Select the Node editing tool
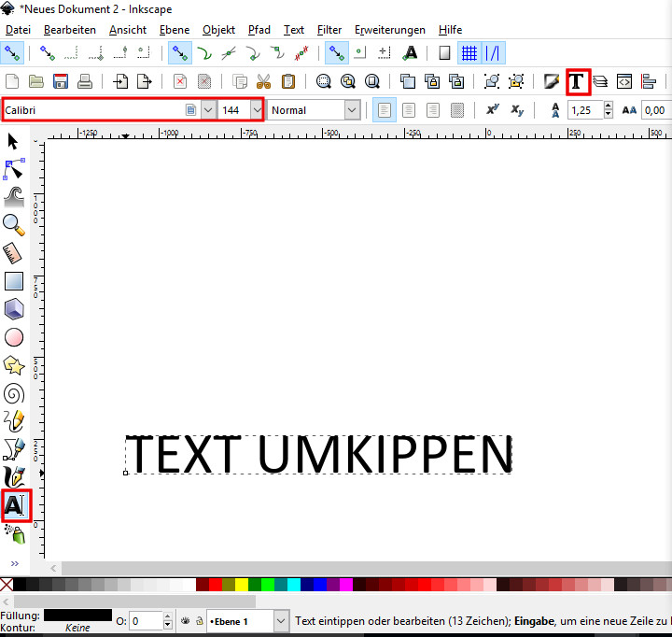This screenshot has width=672, height=637. click(x=14, y=169)
